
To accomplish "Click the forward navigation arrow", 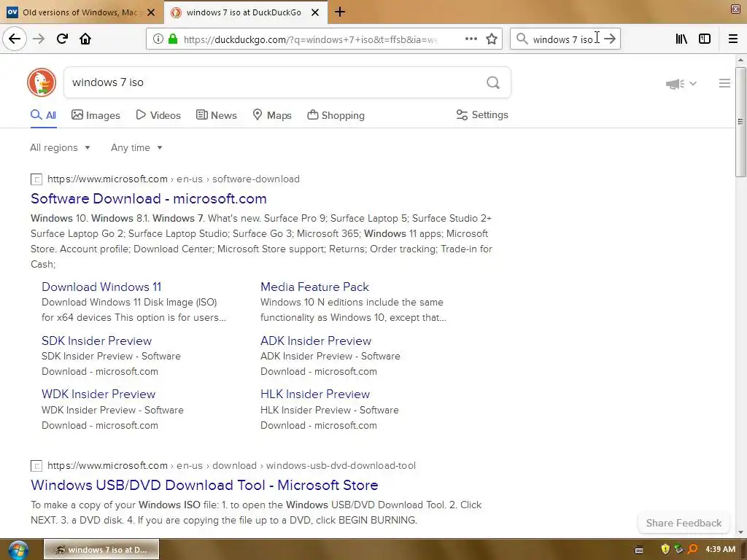I will 39,39.
